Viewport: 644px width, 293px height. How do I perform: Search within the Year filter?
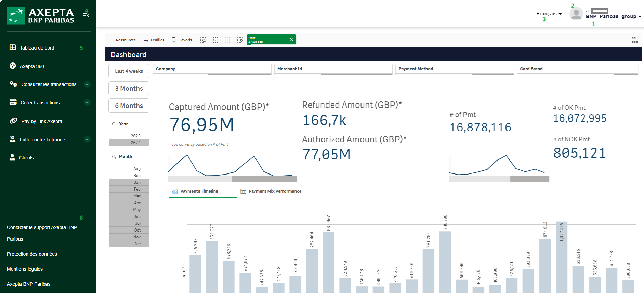(114, 124)
